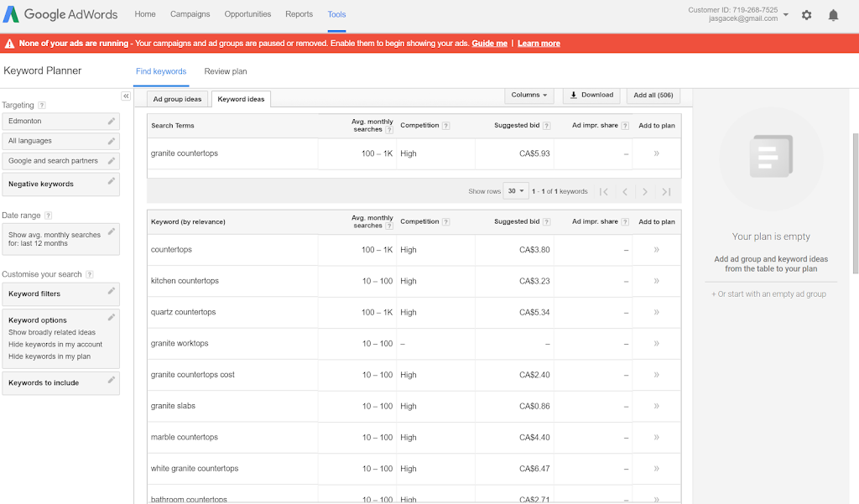The width and height of the screenshot is (859, 504).
Task: Click the Google AdWords logo
Action: (60, 14)
